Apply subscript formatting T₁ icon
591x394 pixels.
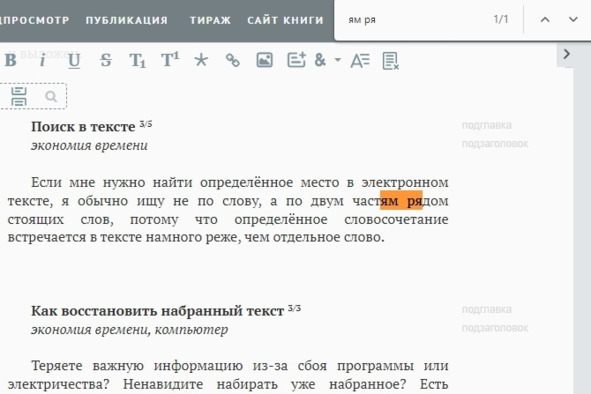point(138,61)
